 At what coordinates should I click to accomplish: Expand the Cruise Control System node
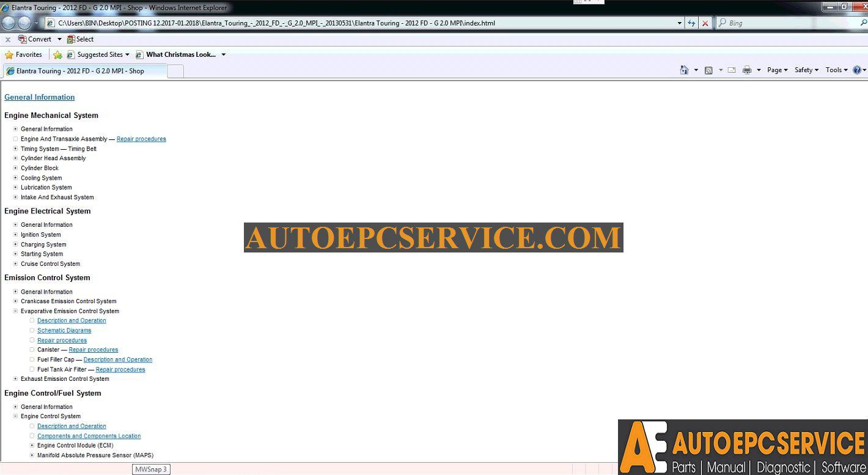coord(16,264)
